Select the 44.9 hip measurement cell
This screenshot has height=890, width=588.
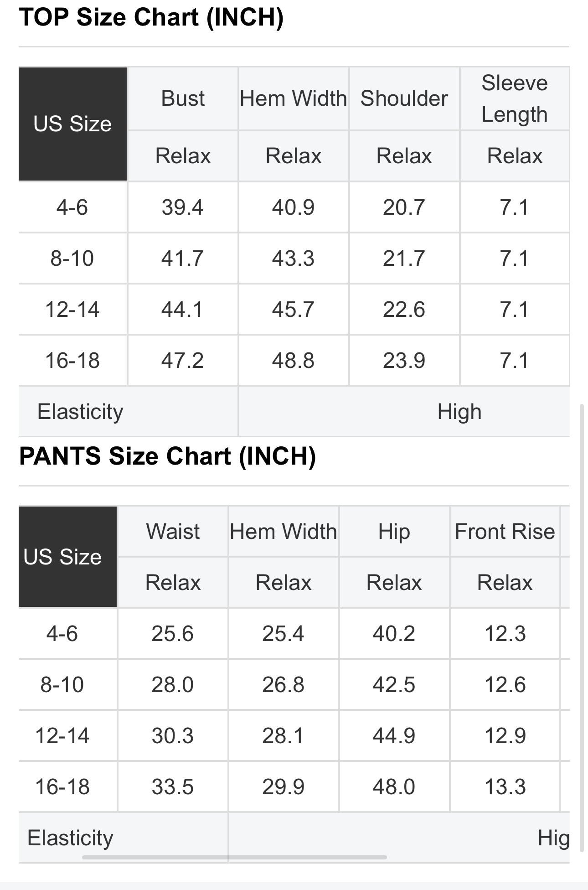394,736
